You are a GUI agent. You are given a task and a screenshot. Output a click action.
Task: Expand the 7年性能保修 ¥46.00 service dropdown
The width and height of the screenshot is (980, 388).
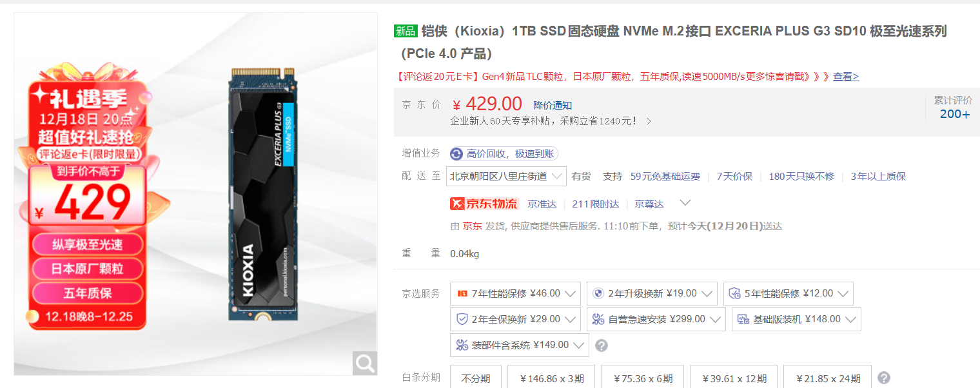(x=515, y=293)
